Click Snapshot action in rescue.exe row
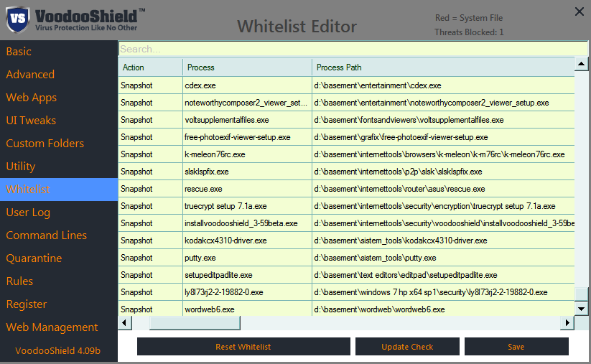The width and height of the screenshot is (591, 364). tap(150, 189)
